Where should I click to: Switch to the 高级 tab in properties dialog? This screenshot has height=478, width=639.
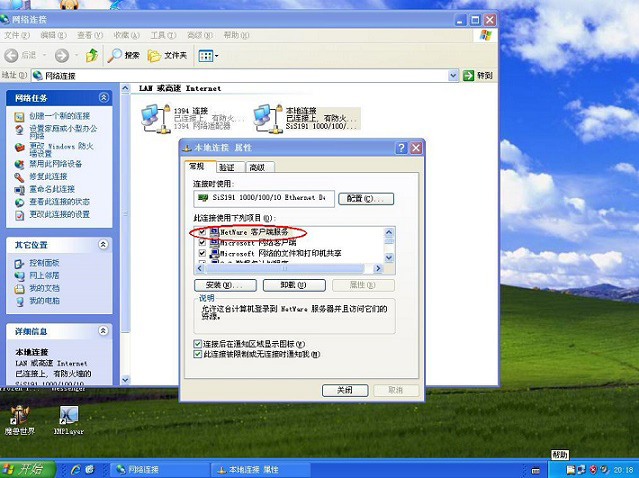click(260, 167)
